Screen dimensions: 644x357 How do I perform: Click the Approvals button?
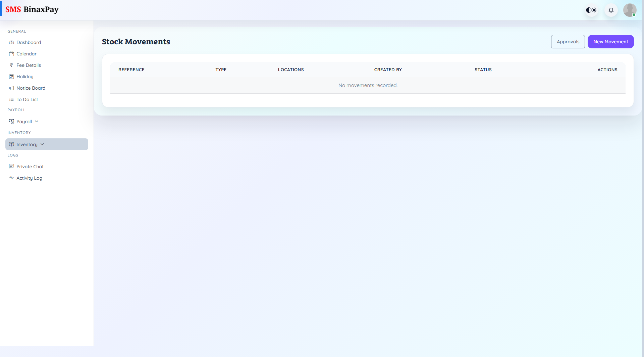point(568,42)
